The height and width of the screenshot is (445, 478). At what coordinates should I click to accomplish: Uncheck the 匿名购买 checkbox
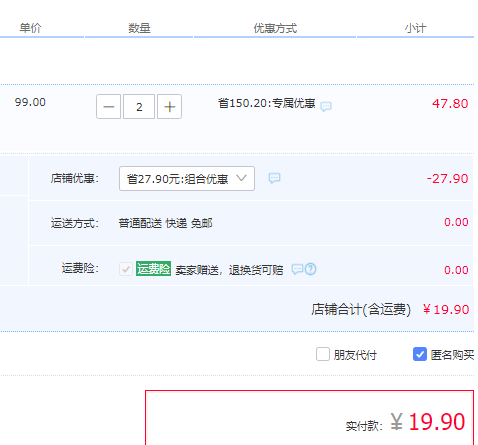pyautogui.click(x=420, y=354)
